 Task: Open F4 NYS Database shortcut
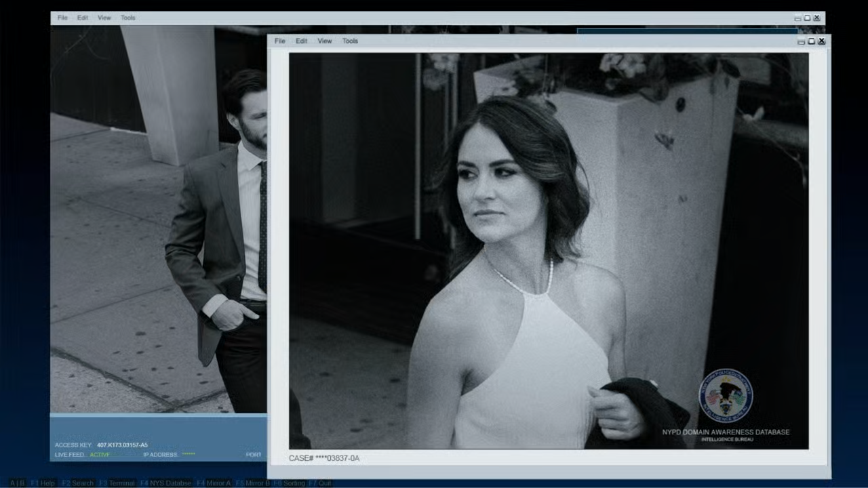pos(165,483)
